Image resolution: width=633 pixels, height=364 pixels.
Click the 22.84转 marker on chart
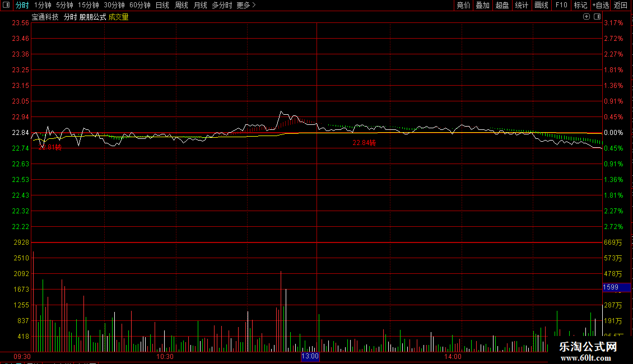click(364, 142)
